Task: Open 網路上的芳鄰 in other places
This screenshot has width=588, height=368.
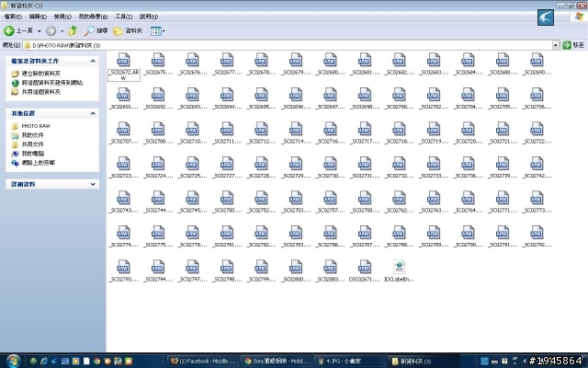Action: [x=39, y=163]
